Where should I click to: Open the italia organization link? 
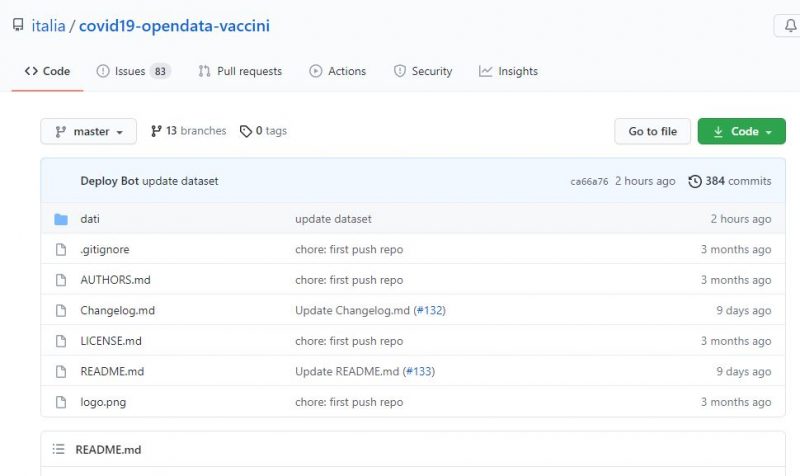[48, 26]
